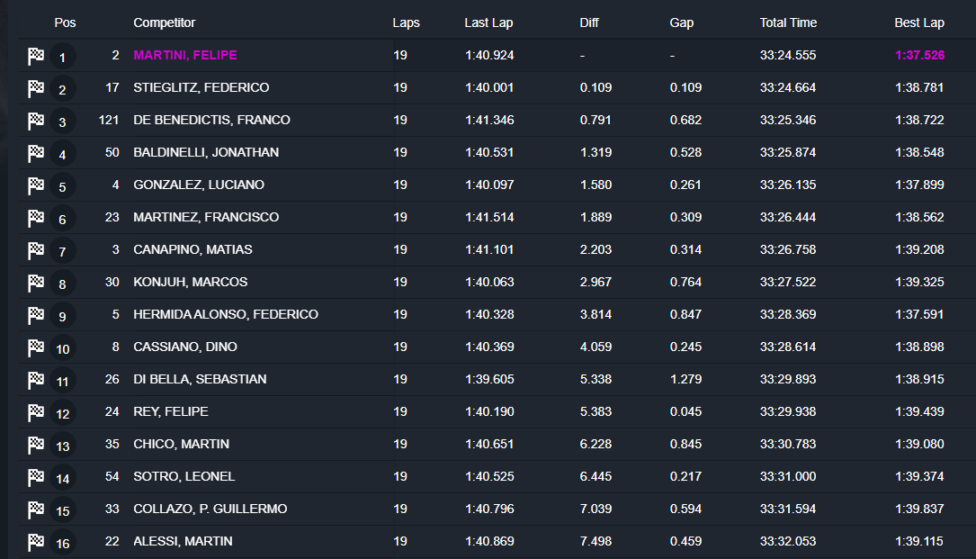Click the finish flag beside Cassiano, Dino

click(36, 348)
